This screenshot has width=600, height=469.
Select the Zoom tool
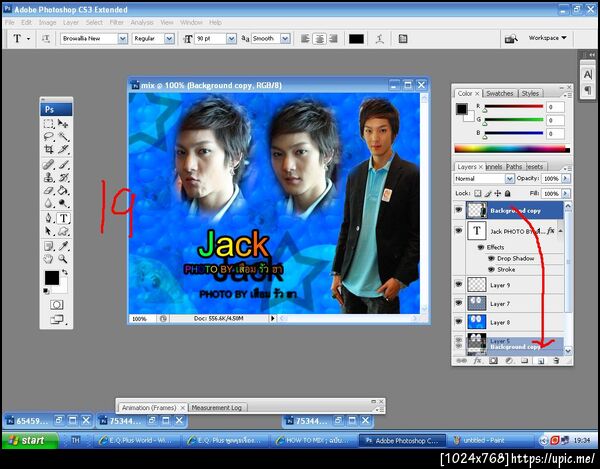click(x=63, y=259)
